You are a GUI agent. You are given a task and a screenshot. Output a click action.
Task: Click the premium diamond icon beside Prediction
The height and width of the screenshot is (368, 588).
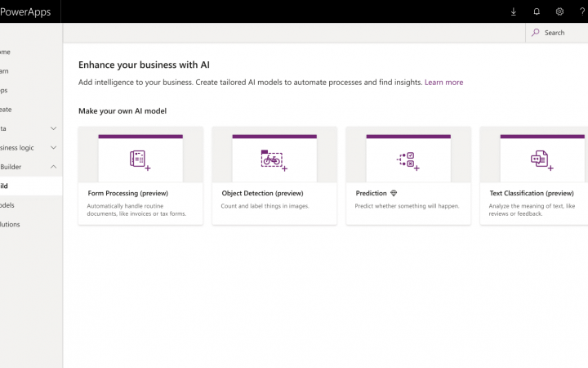coord(394,193)
